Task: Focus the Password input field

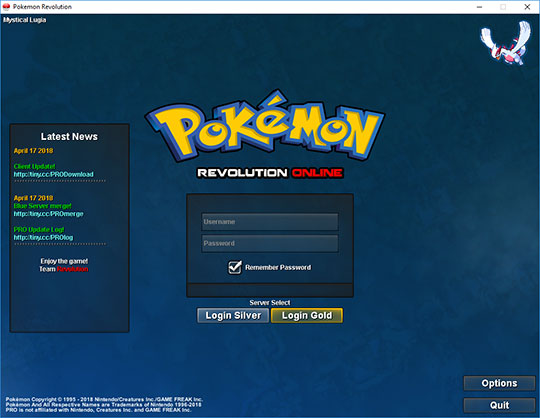Action: click(270, 243)
